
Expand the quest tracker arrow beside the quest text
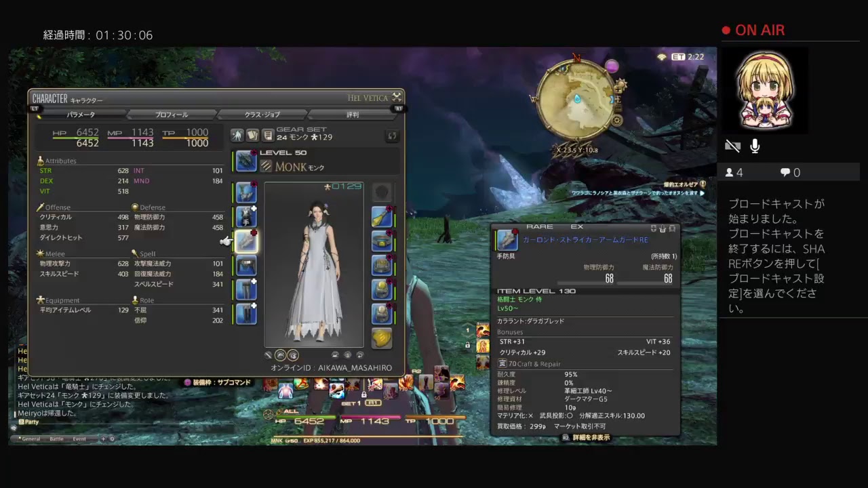click(x=702, y=193)
